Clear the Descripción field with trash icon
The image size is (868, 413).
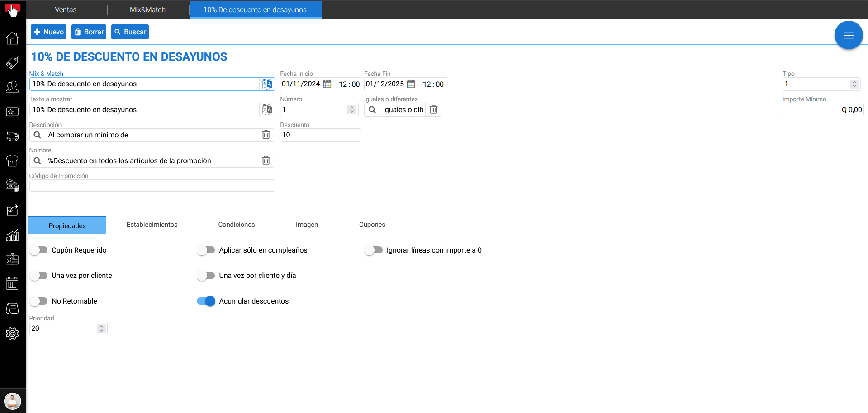tap(266, 135)
